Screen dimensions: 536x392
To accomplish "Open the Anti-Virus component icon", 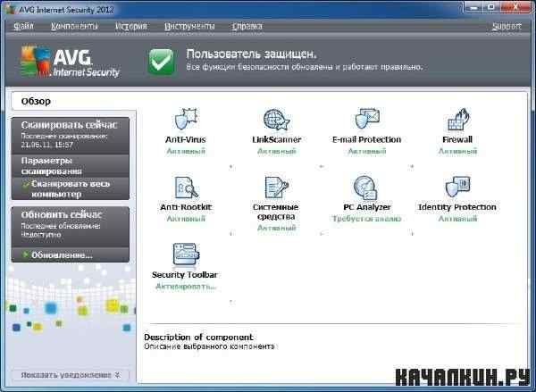I will pos(186,119).
